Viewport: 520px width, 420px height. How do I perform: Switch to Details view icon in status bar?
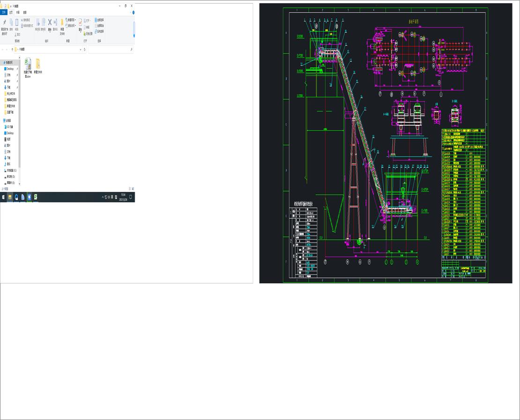tap(130, 189)
